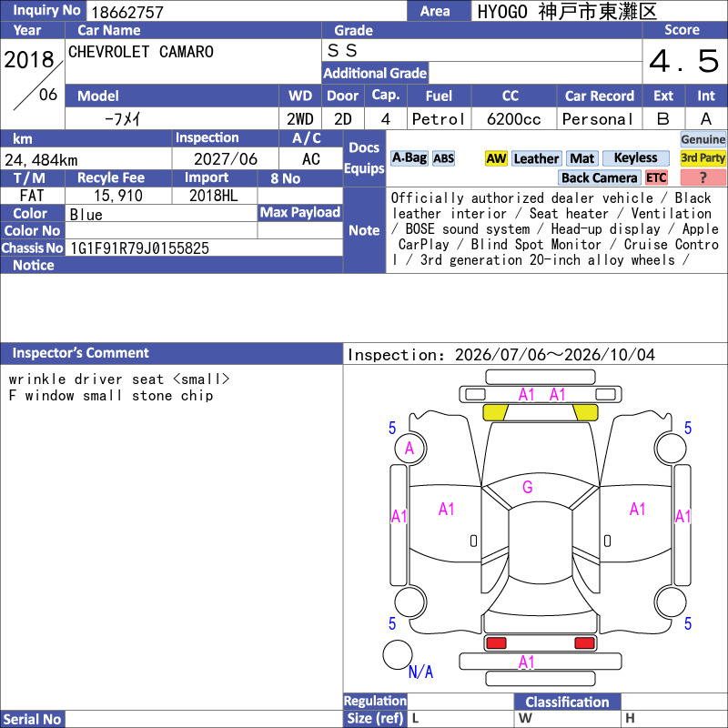Click the 2D door count cell

click(343, 119)
